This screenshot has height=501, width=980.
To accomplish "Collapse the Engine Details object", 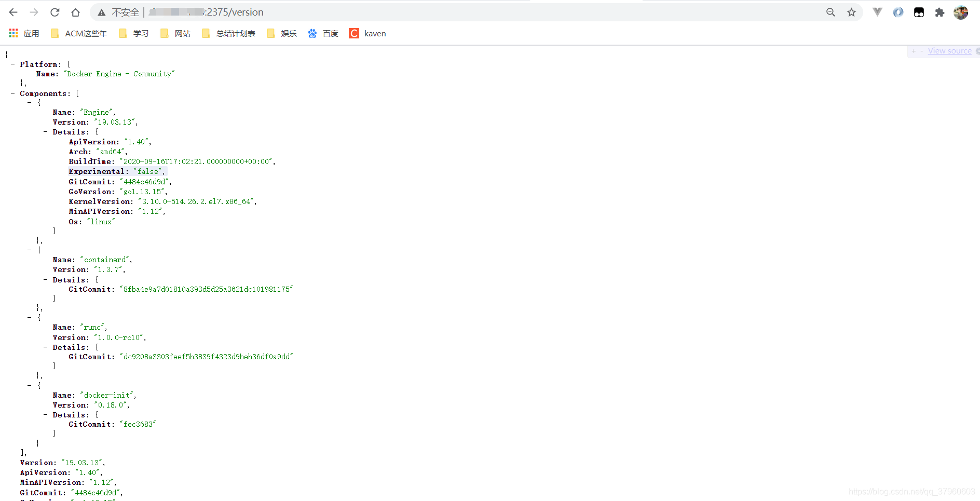I will click(46, 132).
